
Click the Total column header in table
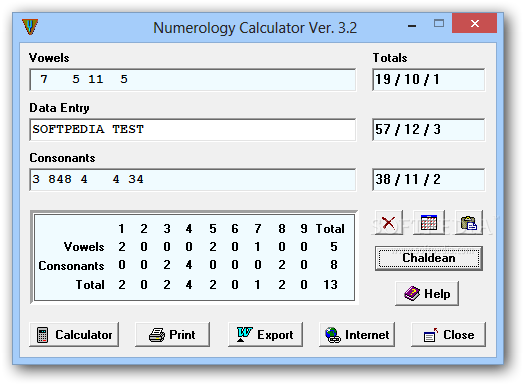coord(330,229)
